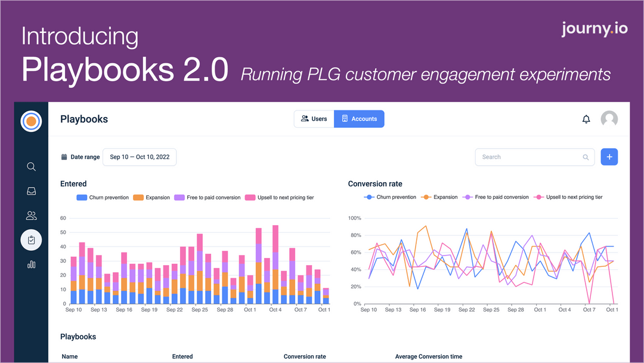Switch to the Accounts toggle tab

360,119
